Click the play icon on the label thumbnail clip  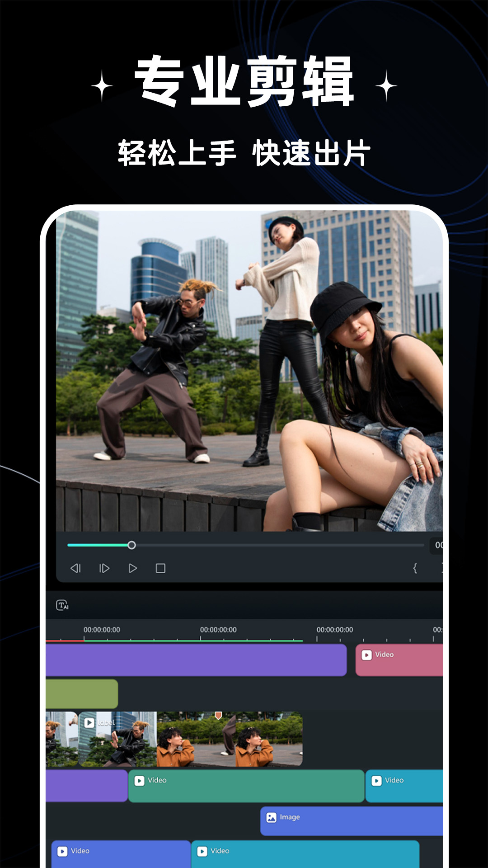(x=89, y=723)
